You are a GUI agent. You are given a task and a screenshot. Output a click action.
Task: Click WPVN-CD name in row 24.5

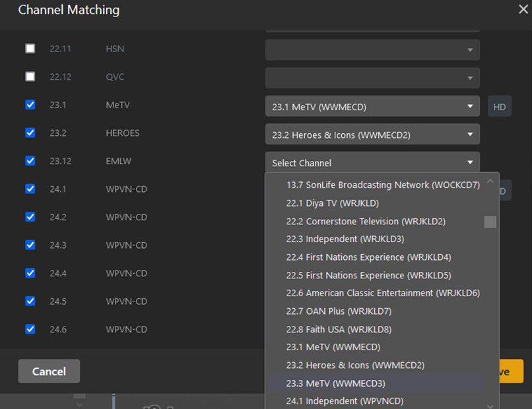[126, 301]
